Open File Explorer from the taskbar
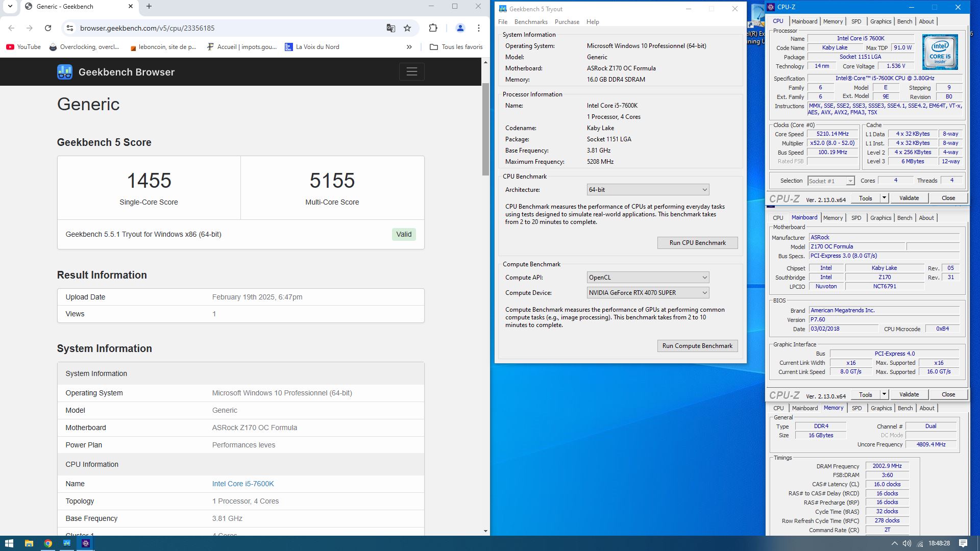Image resolution: width=980 pixels, height=551 pixels. click(x=29, y=543)
